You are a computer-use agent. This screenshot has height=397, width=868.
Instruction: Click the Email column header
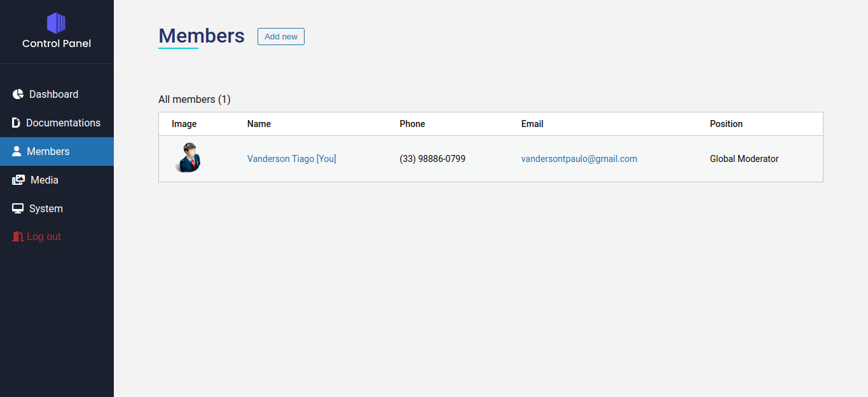(532, 124)
